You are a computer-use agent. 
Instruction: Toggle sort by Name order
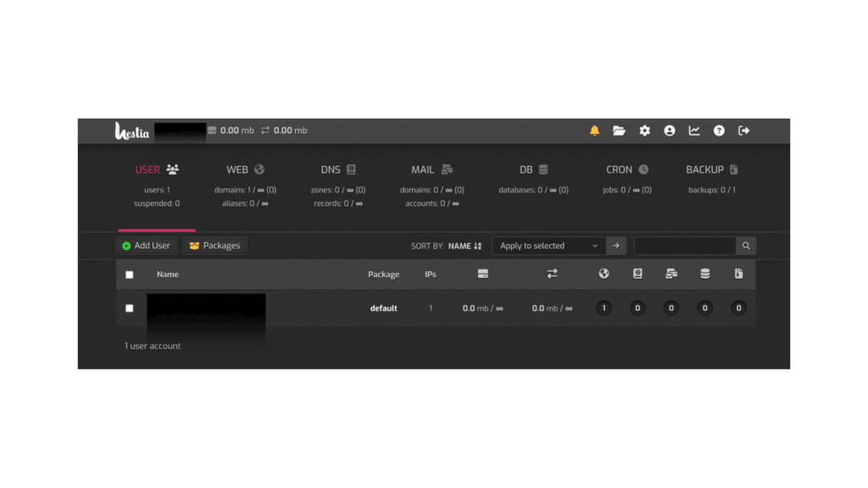coord(465,246)
